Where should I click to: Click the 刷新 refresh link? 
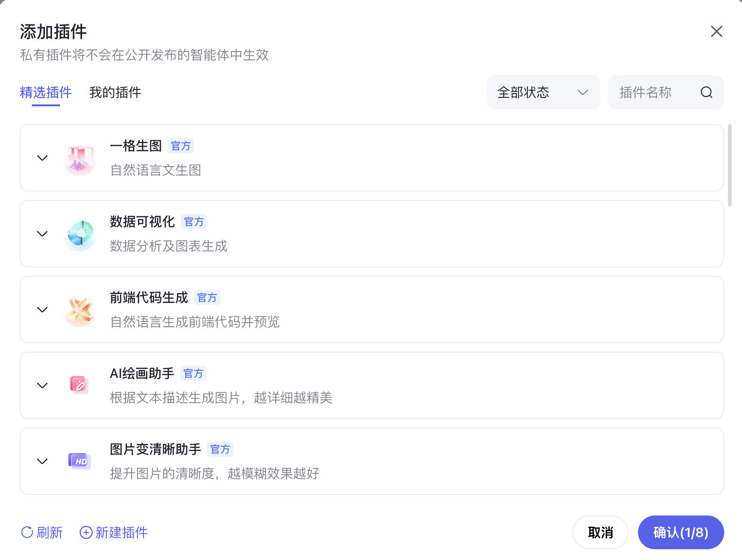coord(42,532)
